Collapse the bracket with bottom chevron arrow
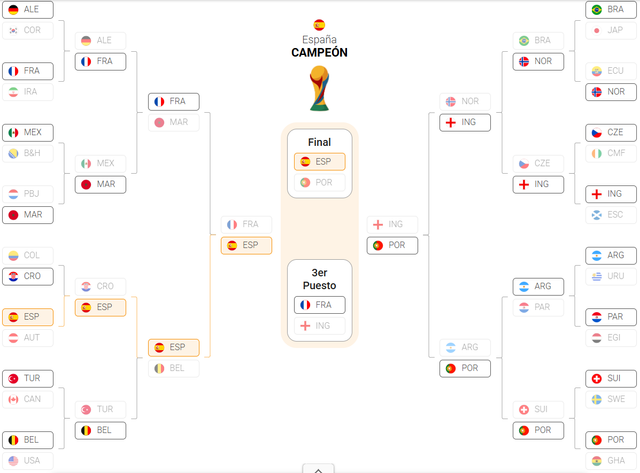Screen dimensions: 640x473 318,469
